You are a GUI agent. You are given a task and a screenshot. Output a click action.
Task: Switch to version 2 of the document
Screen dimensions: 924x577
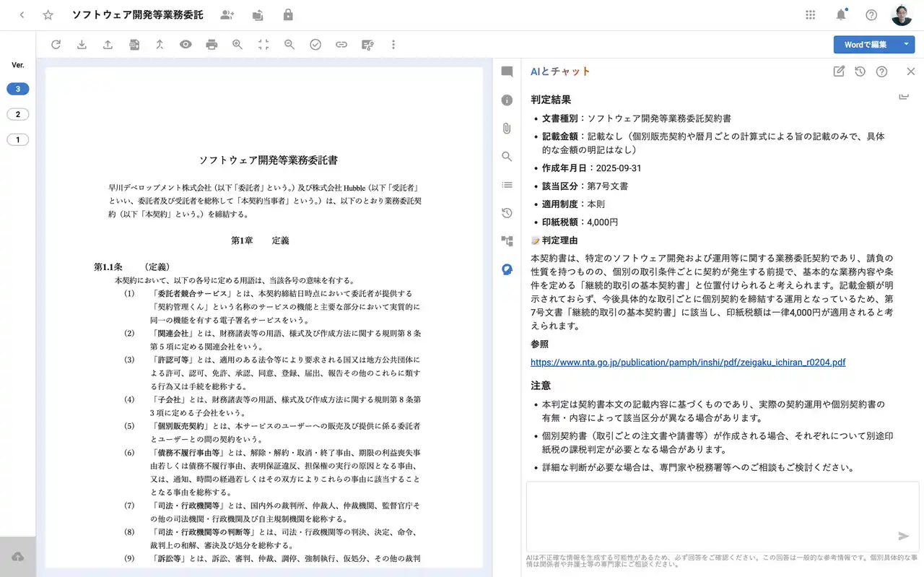18,114
